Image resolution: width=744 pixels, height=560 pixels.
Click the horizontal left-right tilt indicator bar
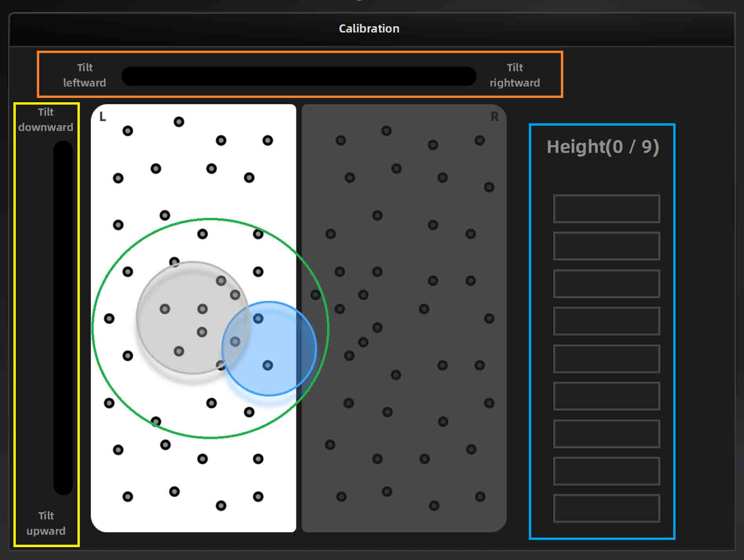(x=299, y=76)
